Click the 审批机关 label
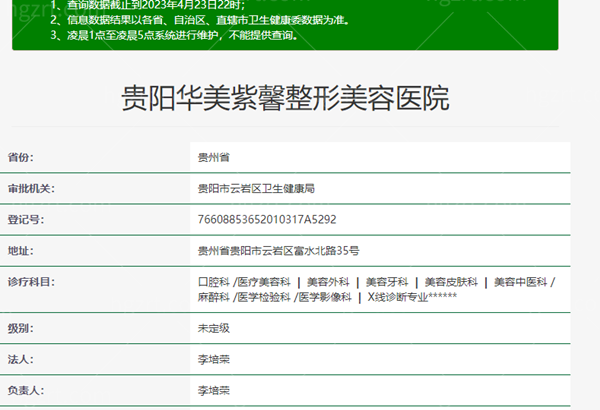Image resolution: width=600 pixels, height=410 pixels. (31, 188)
